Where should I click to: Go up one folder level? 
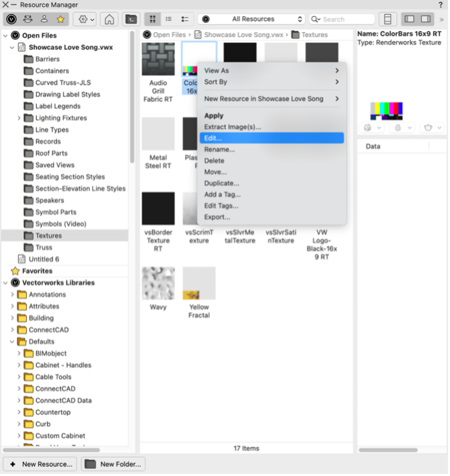130,19
